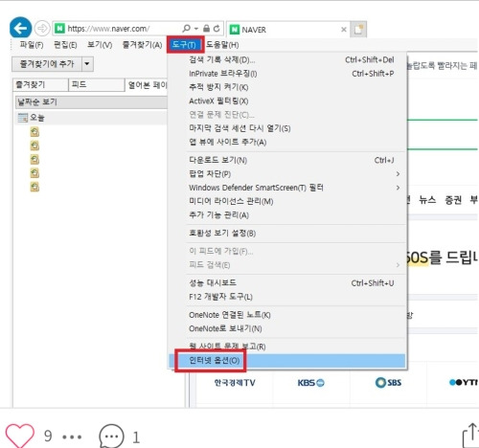Click the 한국경제TV logo link
Image resolution: width=479 pixels, height=448 pixels.
235,383
